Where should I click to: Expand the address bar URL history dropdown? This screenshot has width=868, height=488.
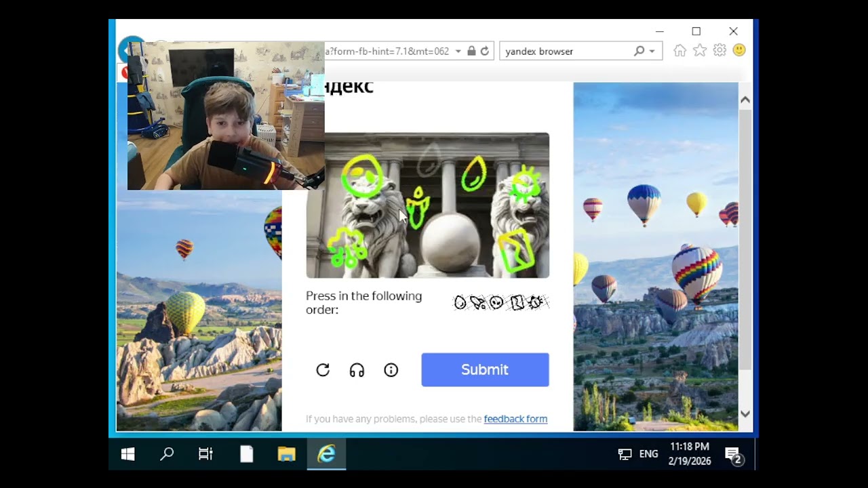coord(458,51)
